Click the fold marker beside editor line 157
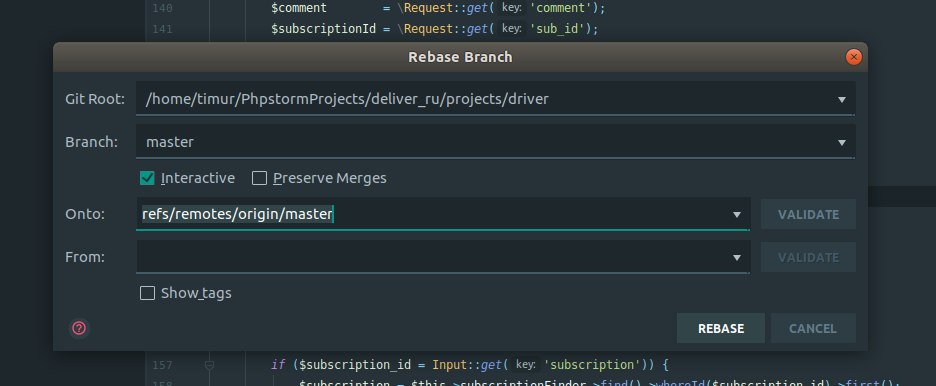This screenshot has height=386, width=936. click(x=210, y=365)
